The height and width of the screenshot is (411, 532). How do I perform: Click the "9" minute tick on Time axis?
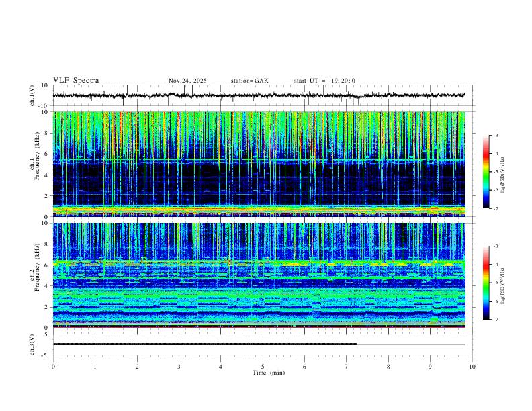click(430, 367)
